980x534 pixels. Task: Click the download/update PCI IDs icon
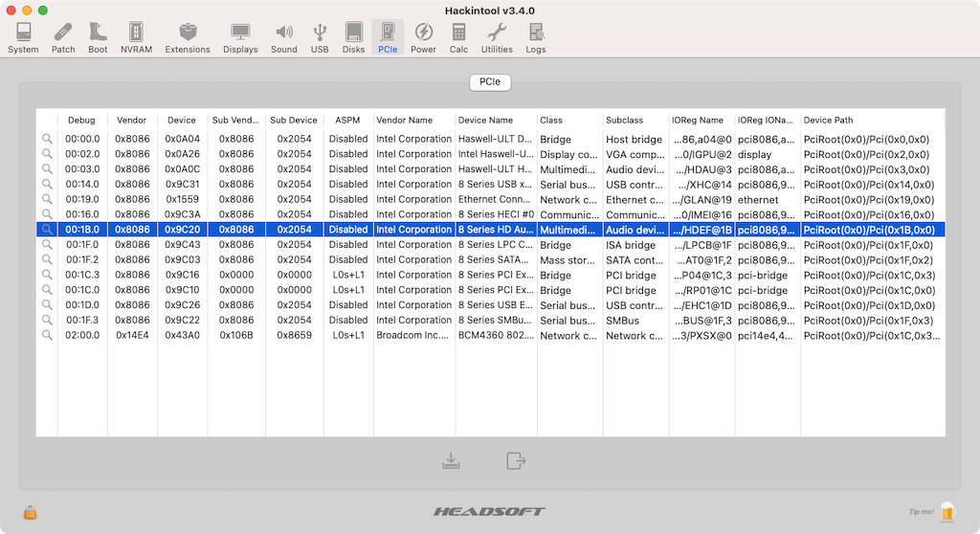[451, 461]
